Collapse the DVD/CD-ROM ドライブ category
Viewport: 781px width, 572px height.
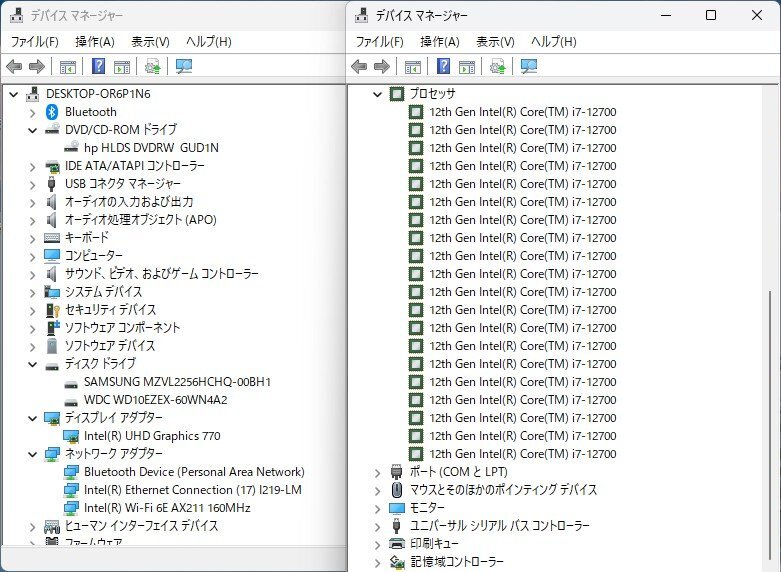click(32, 130)
